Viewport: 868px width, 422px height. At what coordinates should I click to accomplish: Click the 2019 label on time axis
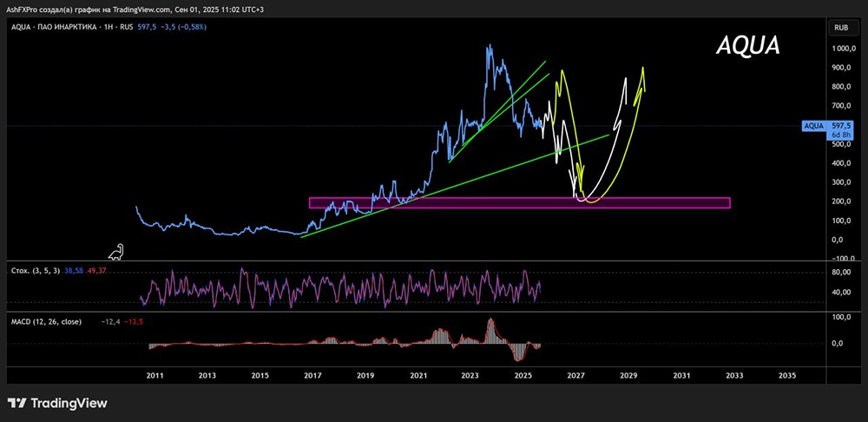[365, 375]
